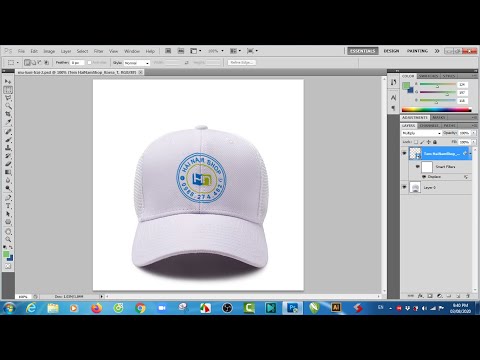Select the Crop tool
480x360 pixels.
(8, 114)
